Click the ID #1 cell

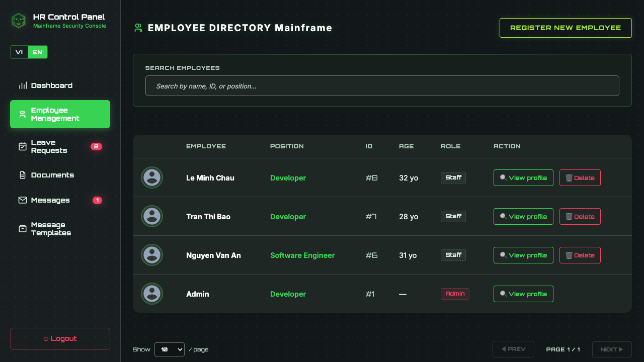click(x=370, y=294)
